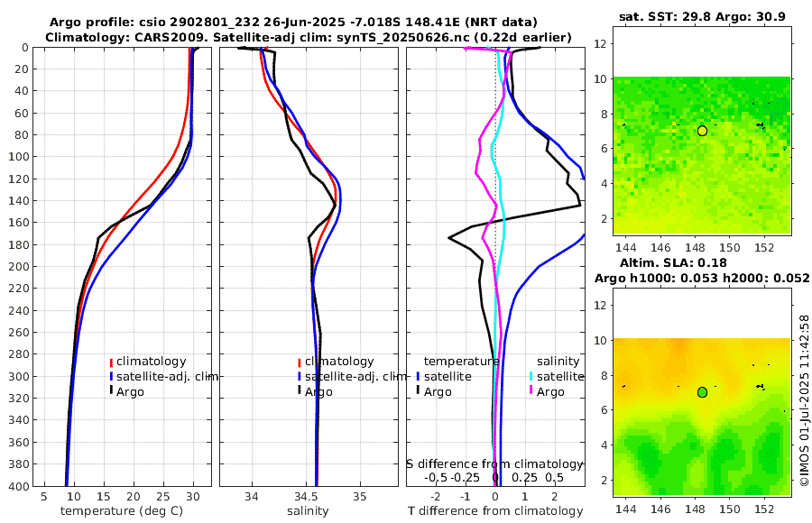
Task: Click temperature axis tick label 15
Action: click(104, 497)
